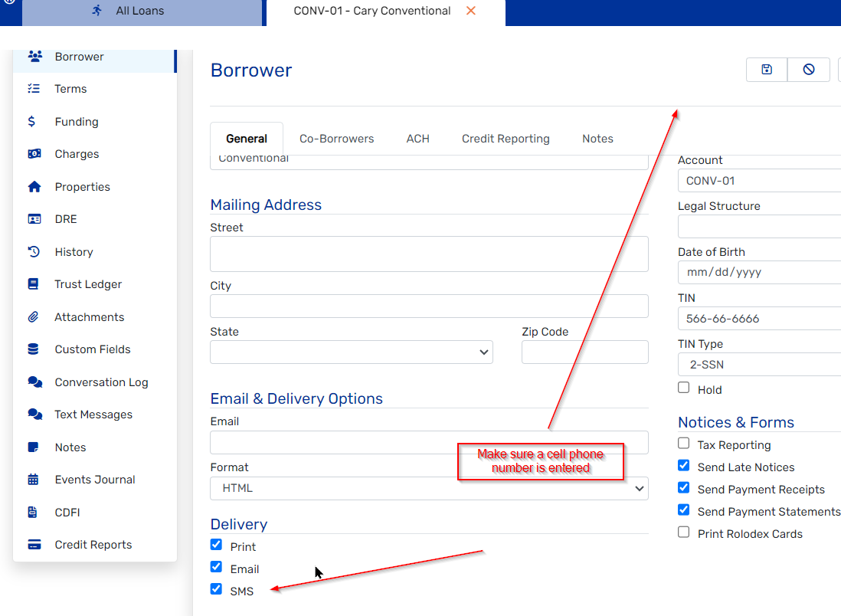This screenshot has width=841, height=616.
Task: Open Text Messages page
Action: (93, 414)
